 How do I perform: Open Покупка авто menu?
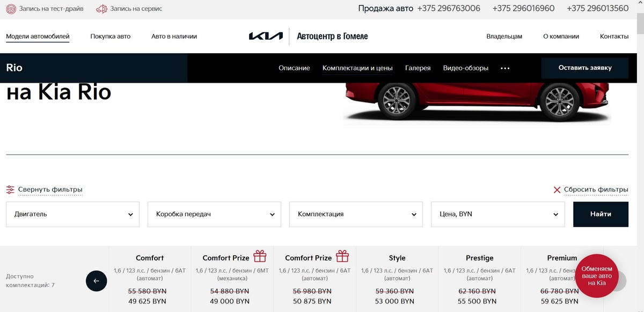tap(111, 37)
